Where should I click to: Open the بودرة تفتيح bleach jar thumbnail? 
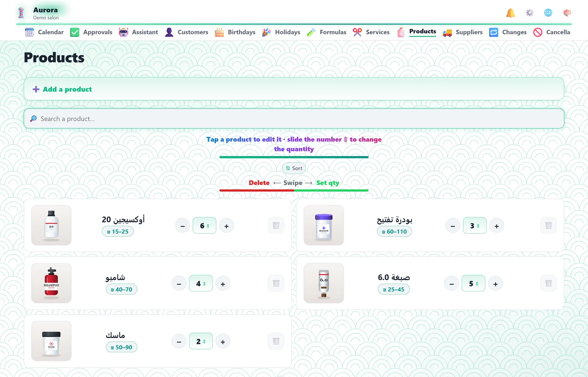(x=324, y=225)
